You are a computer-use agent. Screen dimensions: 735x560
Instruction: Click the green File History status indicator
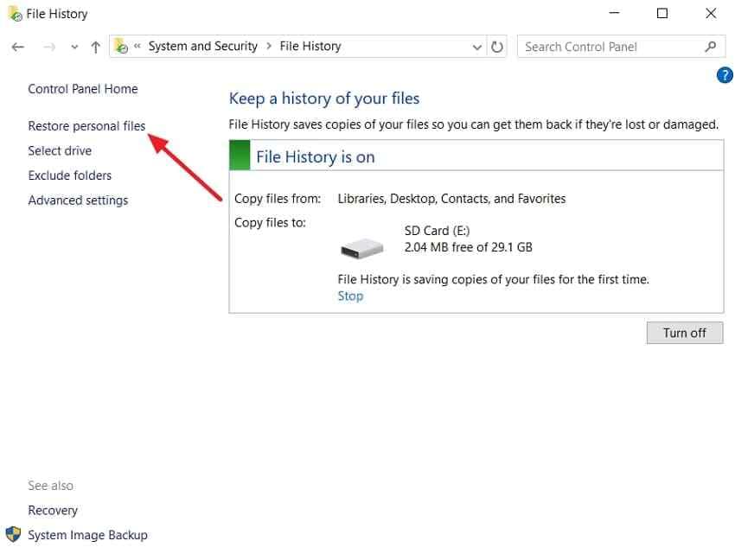240,155
